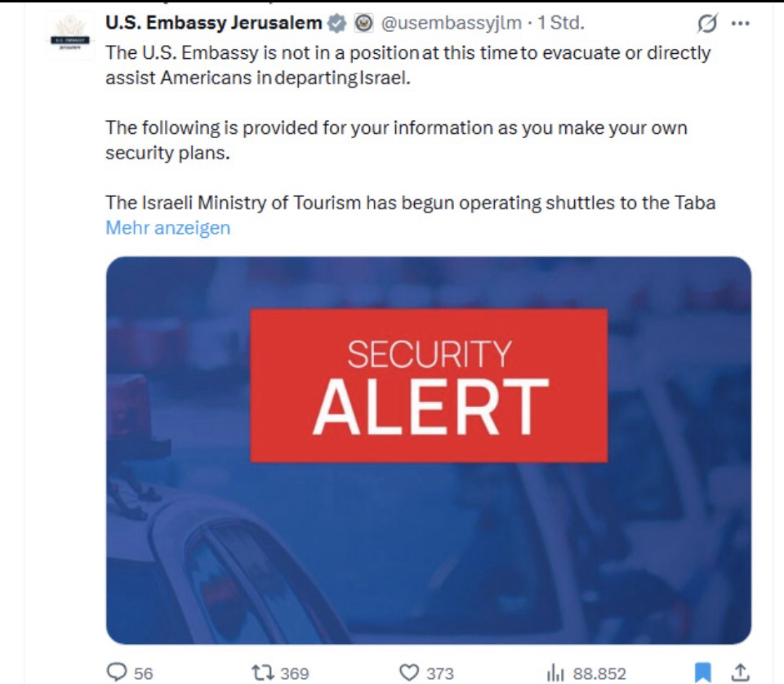The image size is (784, 684).
Task: Click the retweet arrows icon
Action: pos(262,673)
